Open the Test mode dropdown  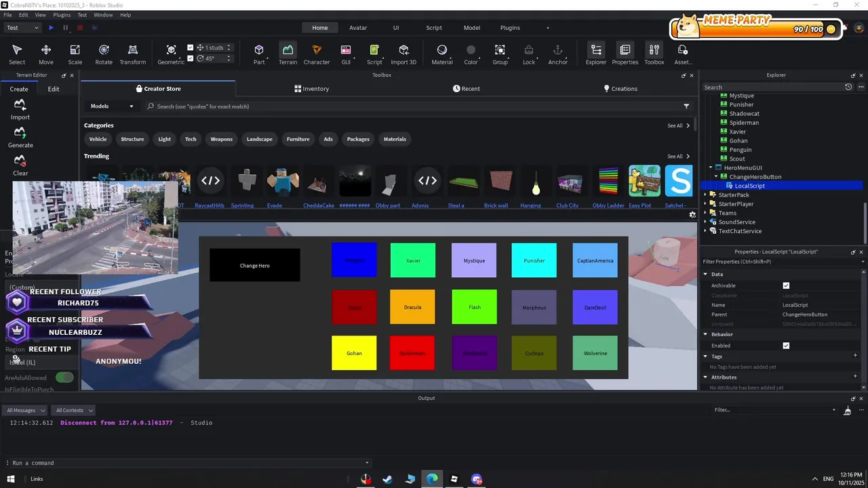22,28
